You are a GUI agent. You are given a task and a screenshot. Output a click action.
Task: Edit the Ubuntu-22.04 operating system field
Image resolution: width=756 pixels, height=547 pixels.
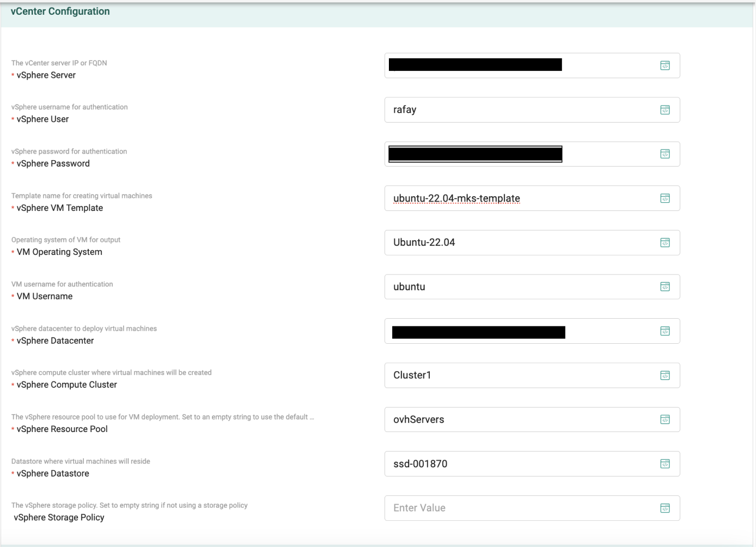click(x=532, y=242)
